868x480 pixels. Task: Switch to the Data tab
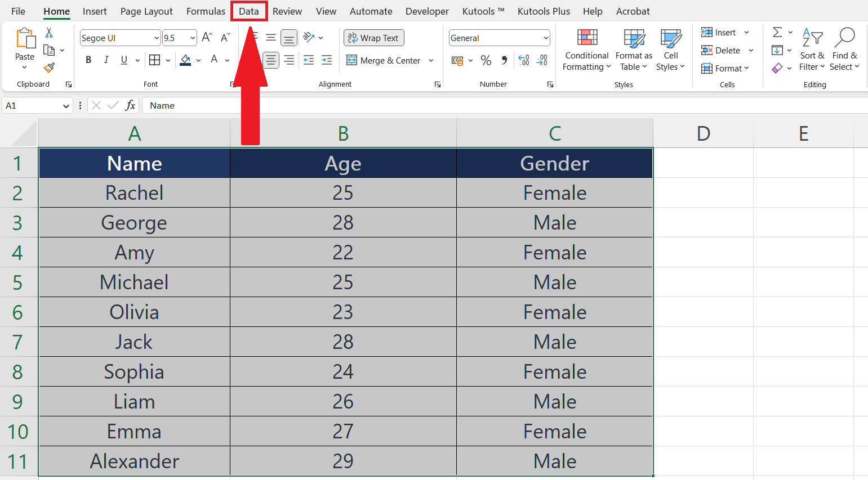(x=249, y=11)
